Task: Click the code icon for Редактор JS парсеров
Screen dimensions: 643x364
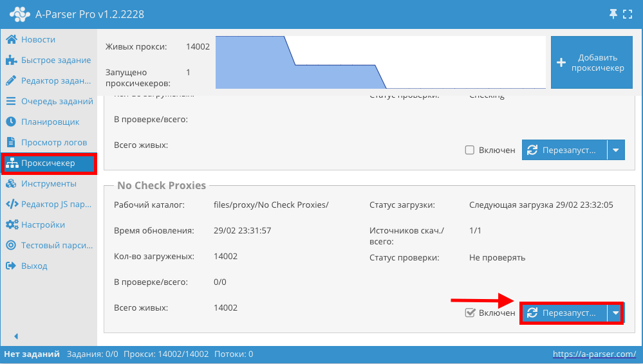Action: click(12, 204)
